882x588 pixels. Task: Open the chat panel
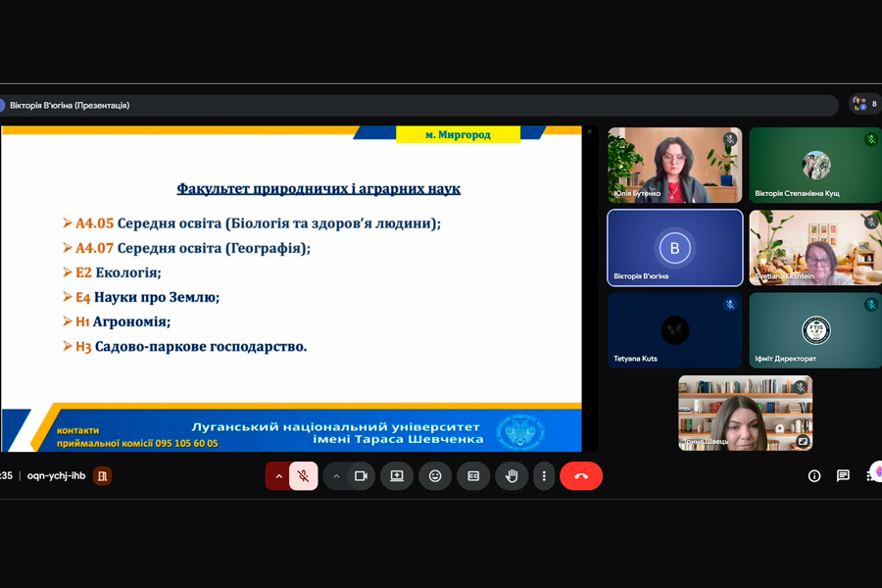click(843, 476)
